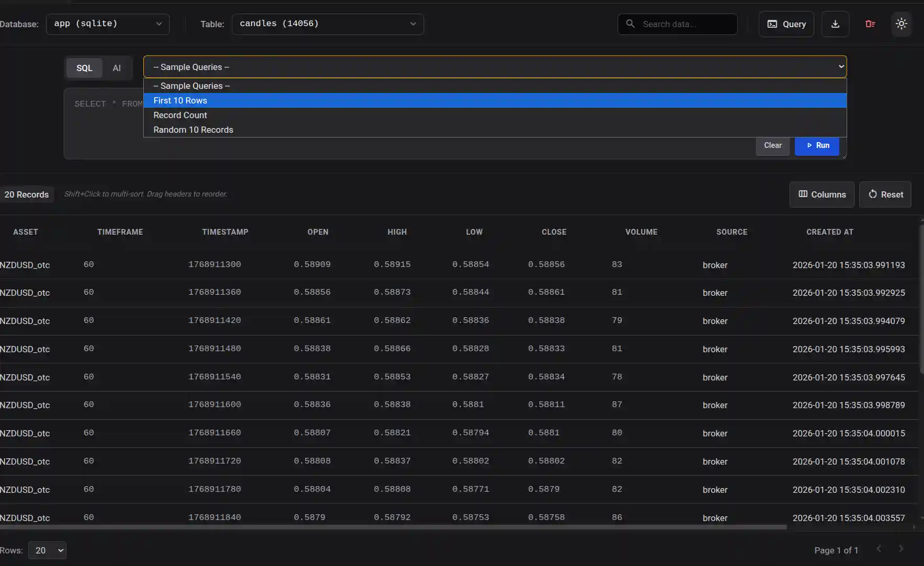Click the search magnifier icon
Screen dimensions: 924x566
(631, 24)
